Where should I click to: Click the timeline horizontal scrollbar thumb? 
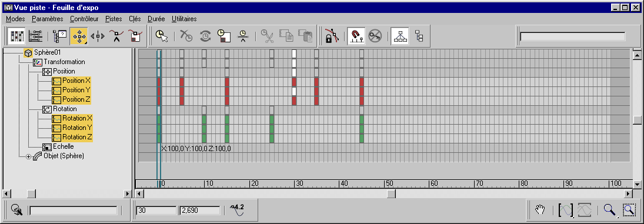391,193
